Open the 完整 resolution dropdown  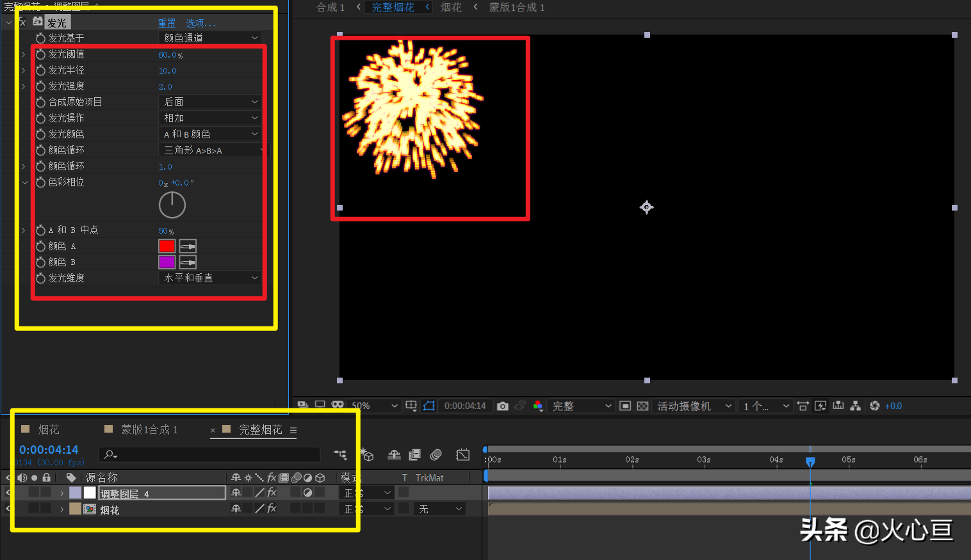[581, 406]
